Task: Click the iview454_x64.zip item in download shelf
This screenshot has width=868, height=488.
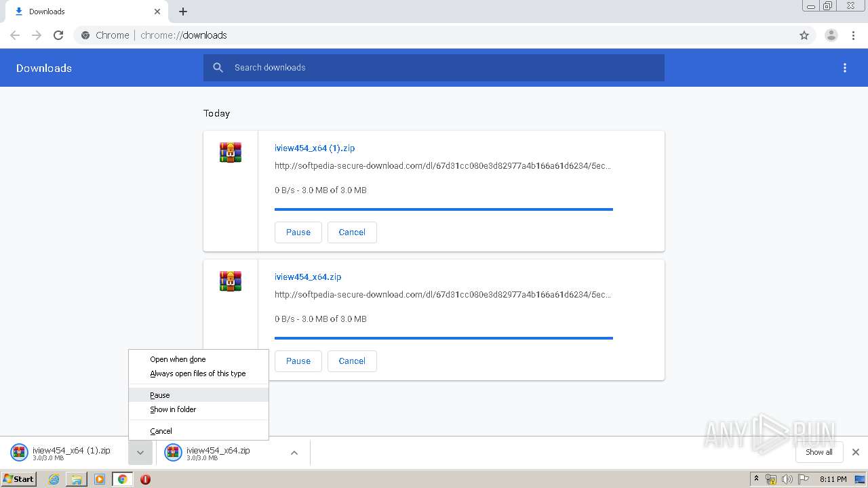Action: click(220, 453)
